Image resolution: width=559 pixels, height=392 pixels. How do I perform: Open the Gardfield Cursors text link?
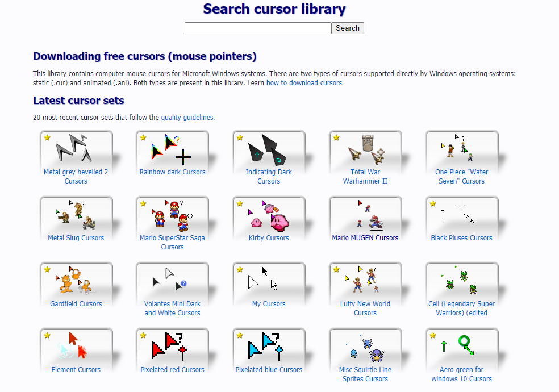pos(76,303)
